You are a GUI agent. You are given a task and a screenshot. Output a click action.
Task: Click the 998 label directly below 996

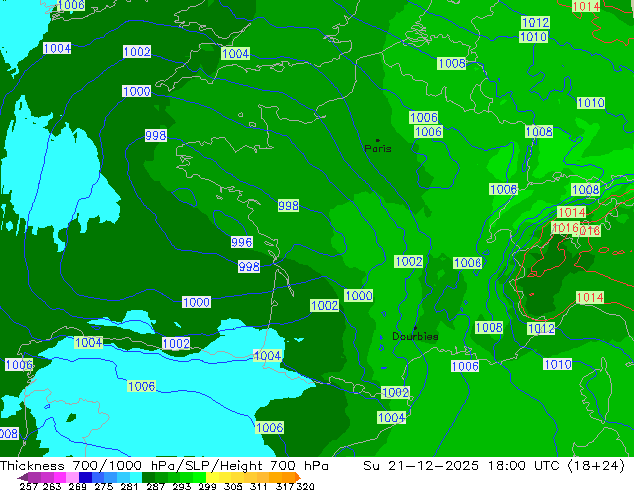(249, 266)
